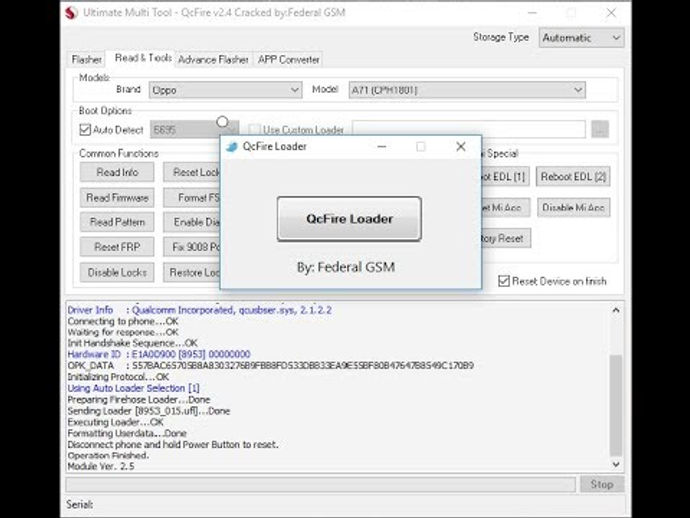
Task: Click the Restore Lock button
Action: tap(191, 272)
